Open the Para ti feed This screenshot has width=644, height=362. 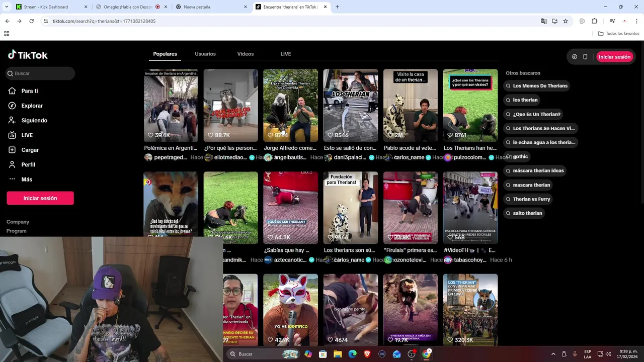click(x=30, y=91)
